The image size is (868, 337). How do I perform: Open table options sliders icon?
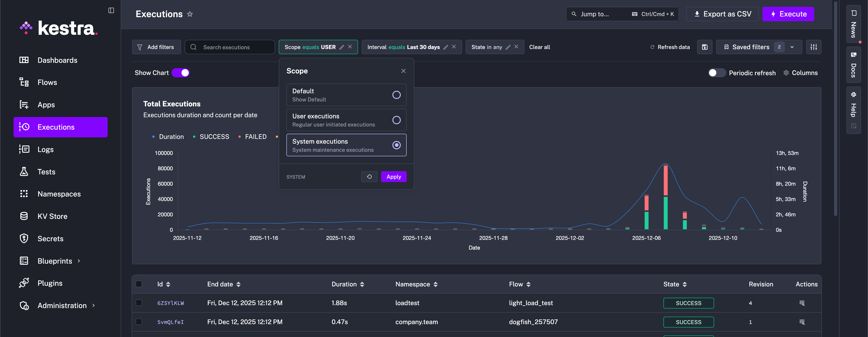point(814,47)
